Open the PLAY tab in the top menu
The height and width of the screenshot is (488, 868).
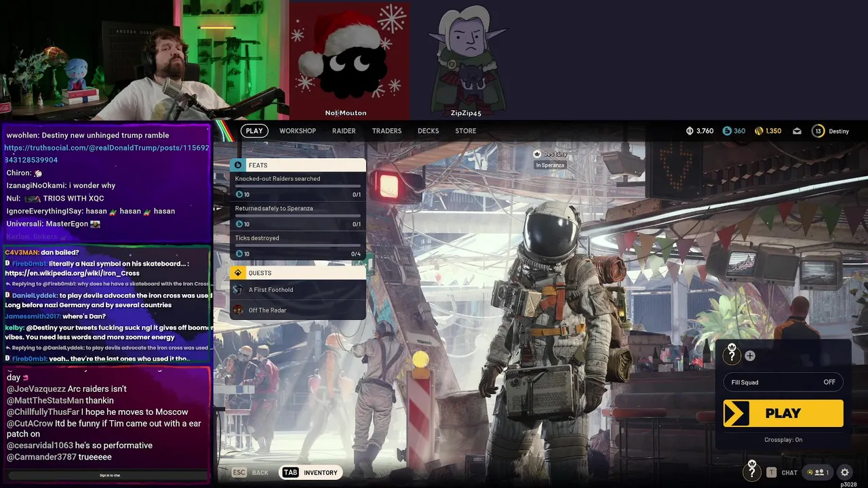click(254, 131)
